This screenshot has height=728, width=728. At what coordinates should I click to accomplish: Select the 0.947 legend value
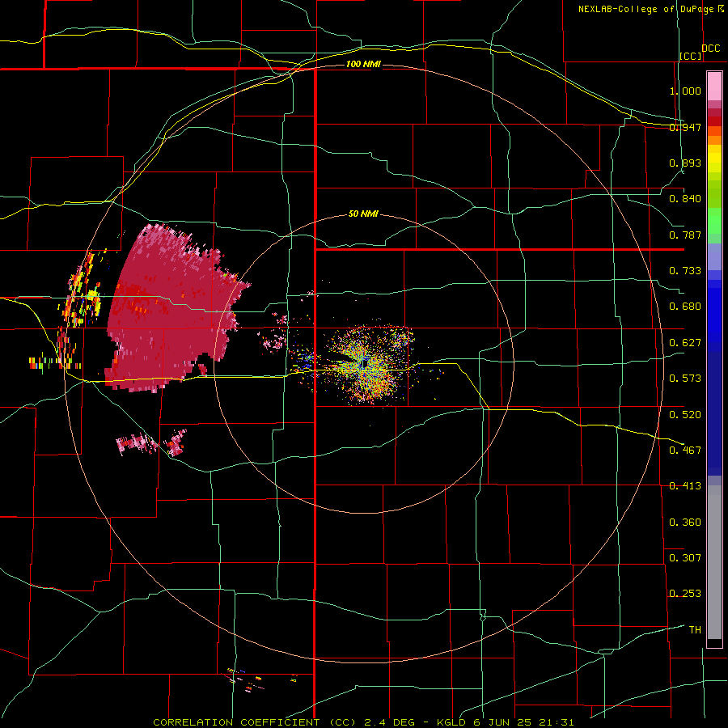tap(685, 127)
